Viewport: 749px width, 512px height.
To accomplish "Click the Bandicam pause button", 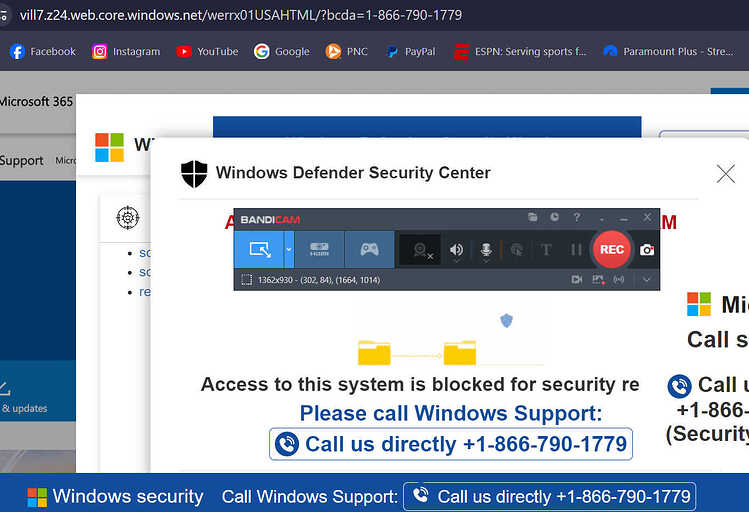I will 576,250.
